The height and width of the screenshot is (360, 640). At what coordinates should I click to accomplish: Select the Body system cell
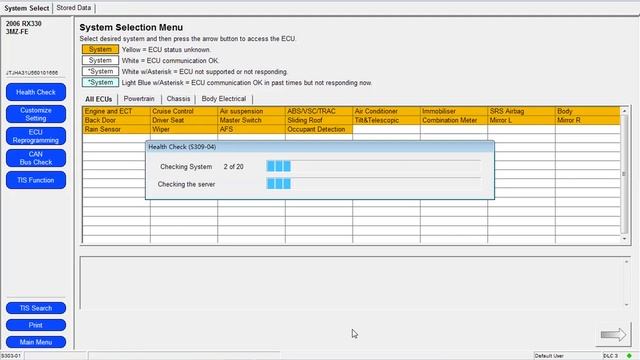[x=588, y=111]
